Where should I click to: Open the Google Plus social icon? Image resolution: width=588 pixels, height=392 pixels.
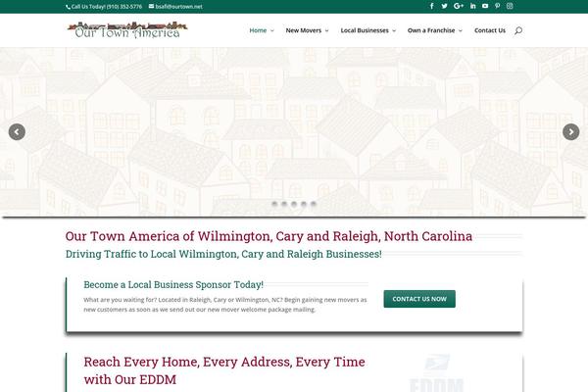click(x=459, y=6)
